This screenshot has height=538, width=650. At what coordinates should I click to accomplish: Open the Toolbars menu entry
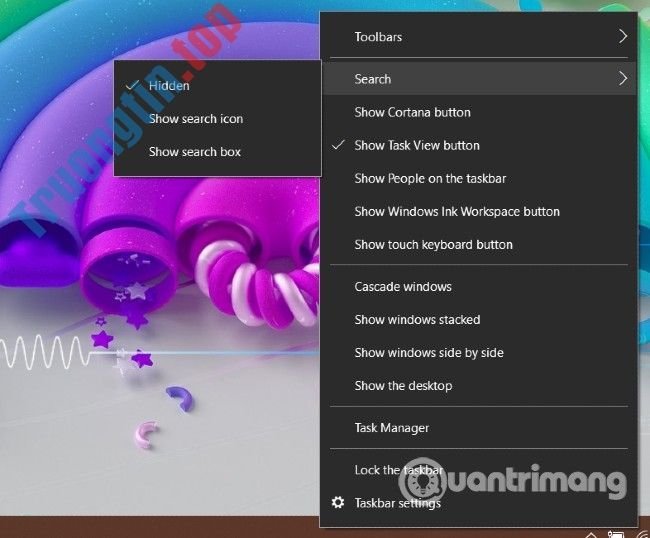click(378, 37)
